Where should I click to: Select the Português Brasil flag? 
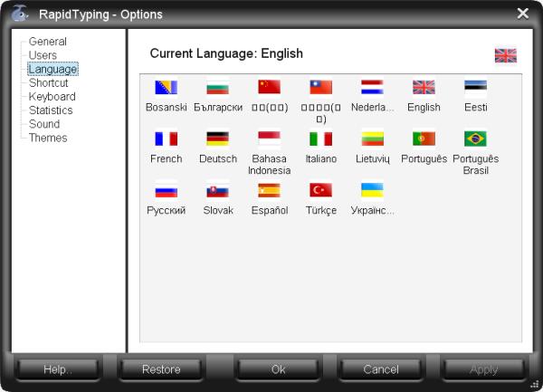(475, 139)
